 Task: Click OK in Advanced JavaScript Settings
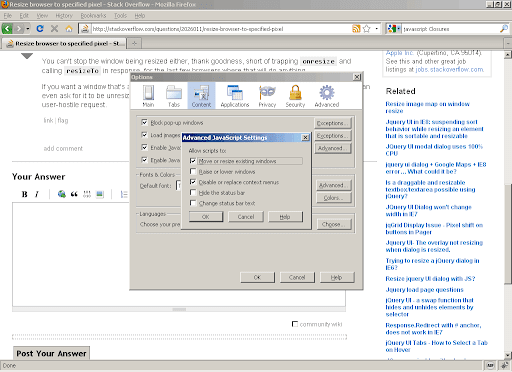pyautogui.click(x=206, y=217)
